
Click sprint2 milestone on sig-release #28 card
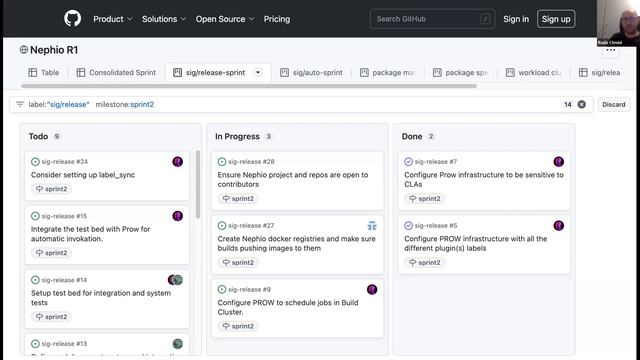(238, 199)
